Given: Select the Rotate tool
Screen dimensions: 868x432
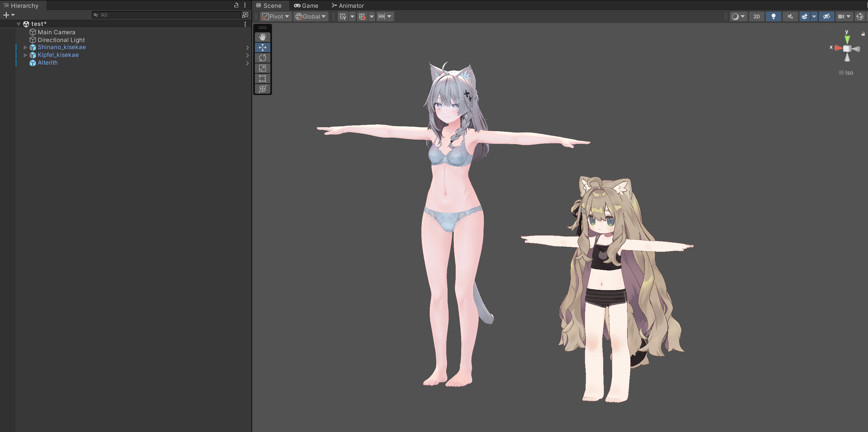Looking at the screenshot, I should tap(263, 58).
